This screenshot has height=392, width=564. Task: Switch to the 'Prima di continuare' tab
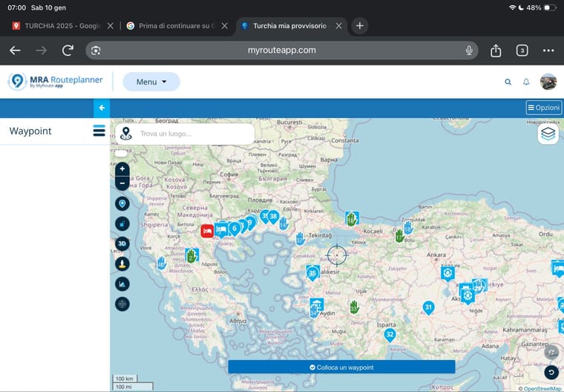(175, 25)
